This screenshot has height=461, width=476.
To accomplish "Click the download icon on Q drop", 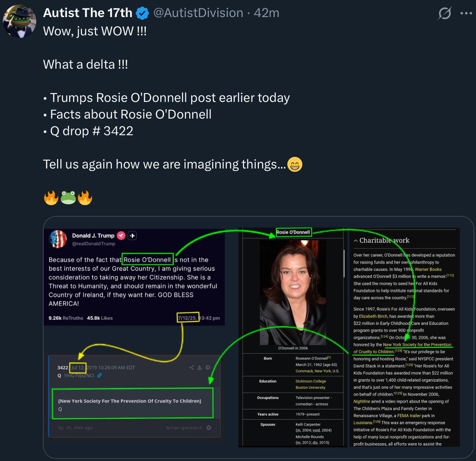I will click(x=199, y=367).
